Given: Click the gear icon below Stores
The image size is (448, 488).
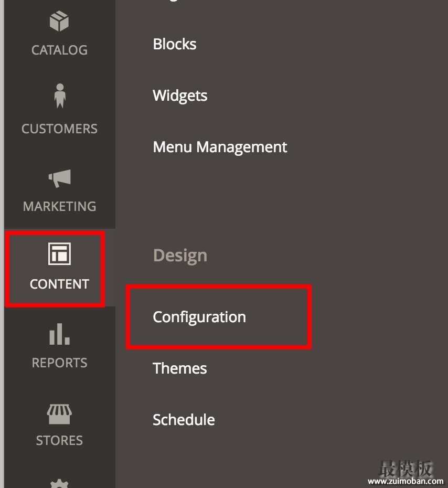Looking at the screenshot, I should coord(59,483).
